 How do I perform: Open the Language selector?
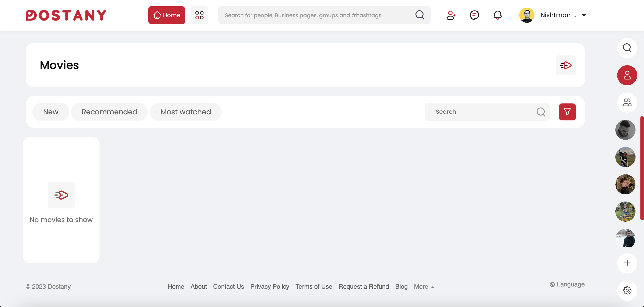(x=567, y=284)
